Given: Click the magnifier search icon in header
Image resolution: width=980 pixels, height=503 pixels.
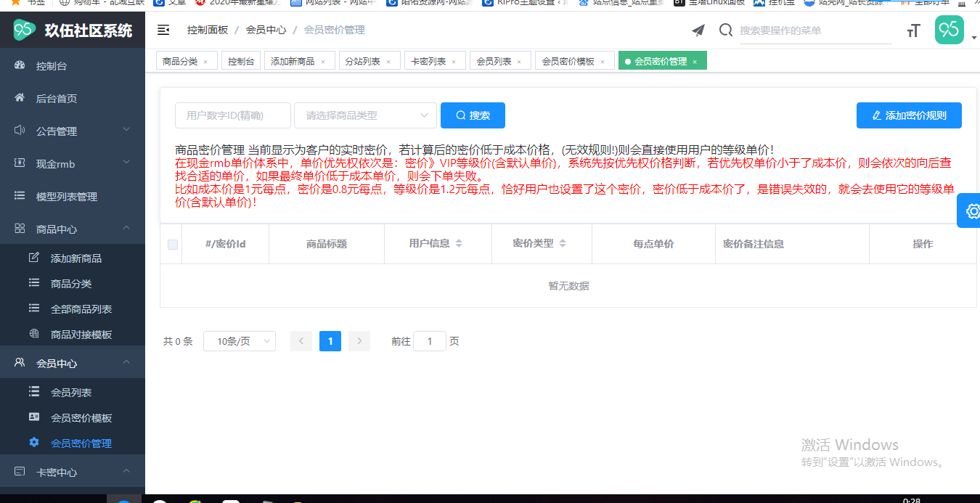Looking at the screenshot, I should point(726,30).
